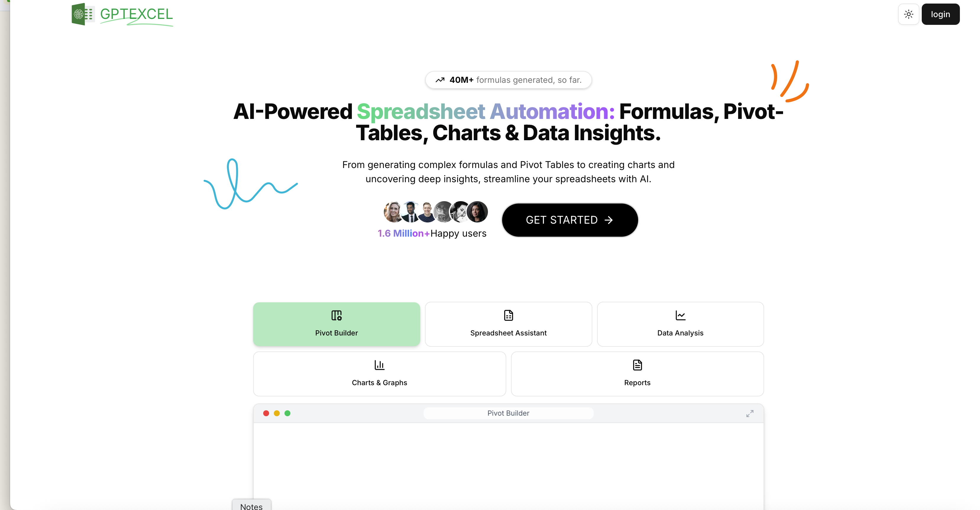Image resolution: width=980 pixels, height=510 pixels.
Task: Open the Reports tab
Action: click(637, 374)
